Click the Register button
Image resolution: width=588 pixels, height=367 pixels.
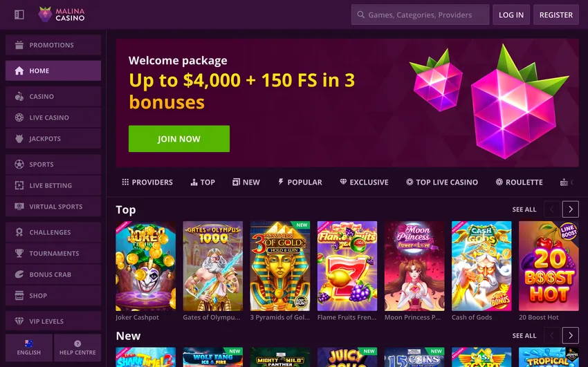click(x=555, y=15)
